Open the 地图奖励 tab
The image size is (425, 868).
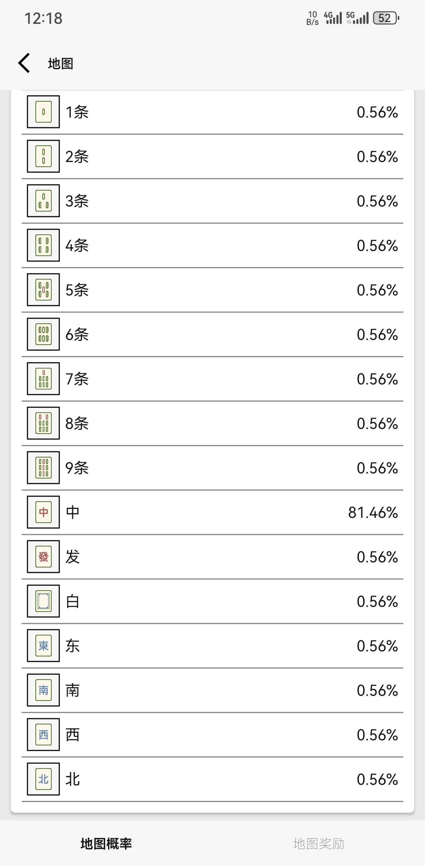(318, 843)
